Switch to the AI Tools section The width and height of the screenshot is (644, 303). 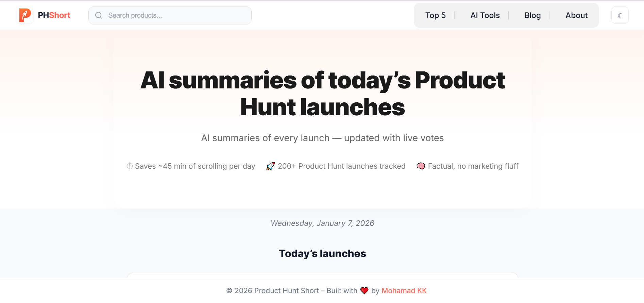(x=485, y=15)
